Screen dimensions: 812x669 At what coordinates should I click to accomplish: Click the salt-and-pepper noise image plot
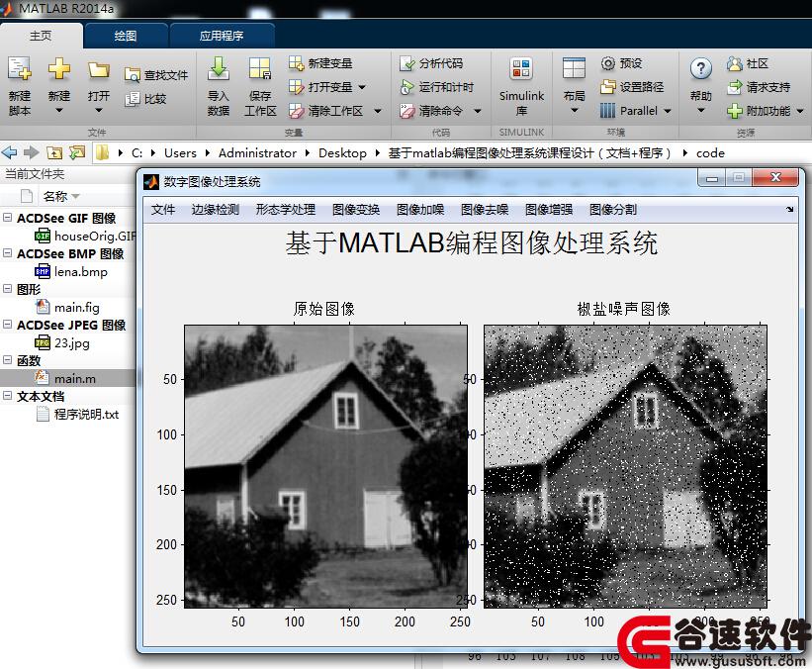[625, 466]
